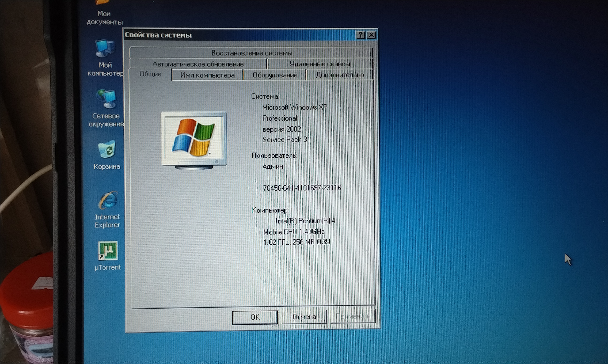This screenshot has height=364, width=608.
Task: Open the Автоматическое обновление tab
Action: [x=198, y=64]
